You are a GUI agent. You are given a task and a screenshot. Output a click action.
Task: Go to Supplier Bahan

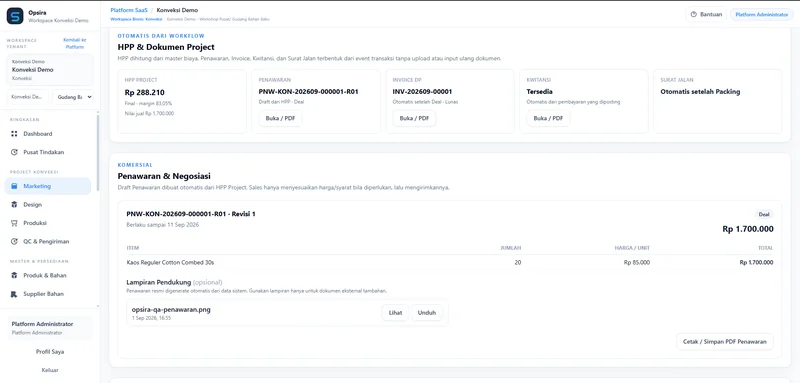48,294
